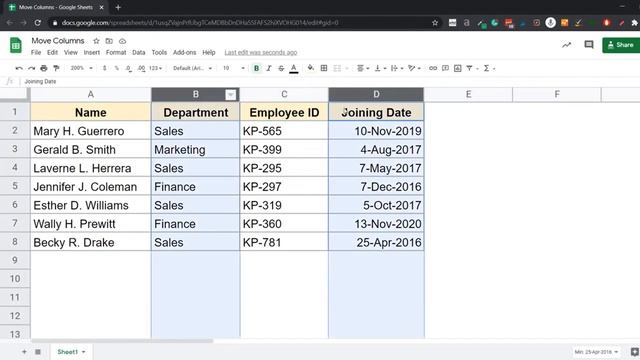Click the Move to folder icon
This screenshot has height=360, width=640.
coord(109,41)
